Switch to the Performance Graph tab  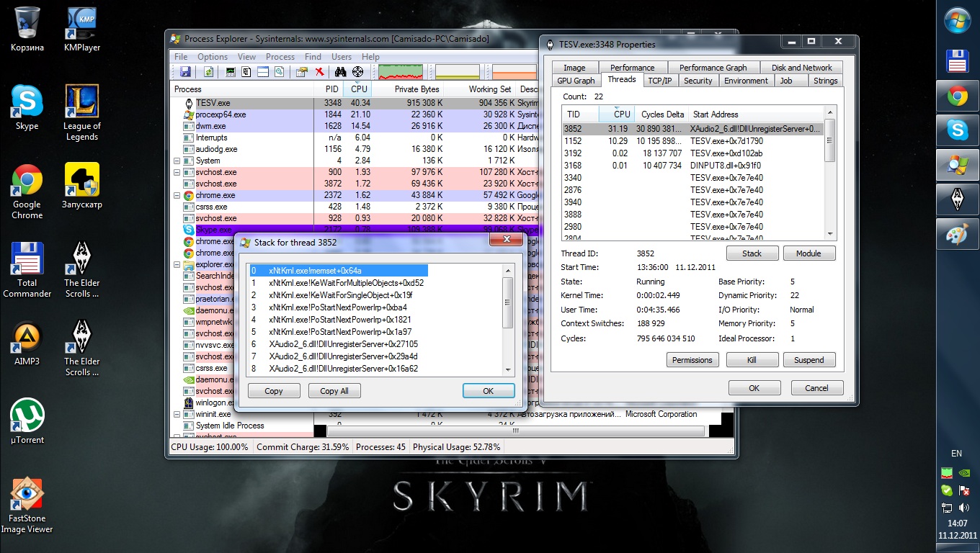(713, 68)
